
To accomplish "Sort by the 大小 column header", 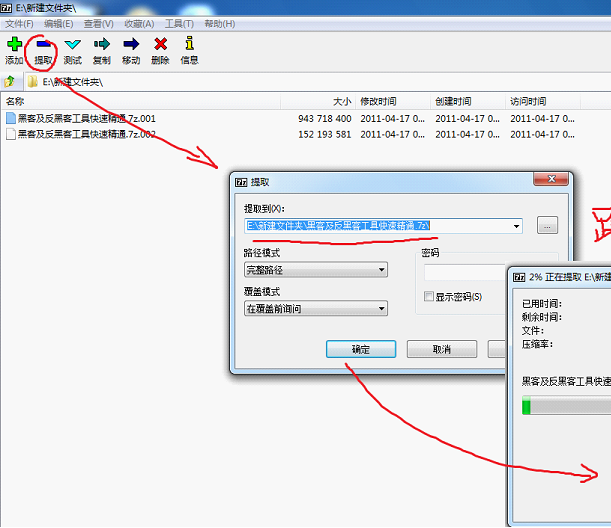I will 318,102.
